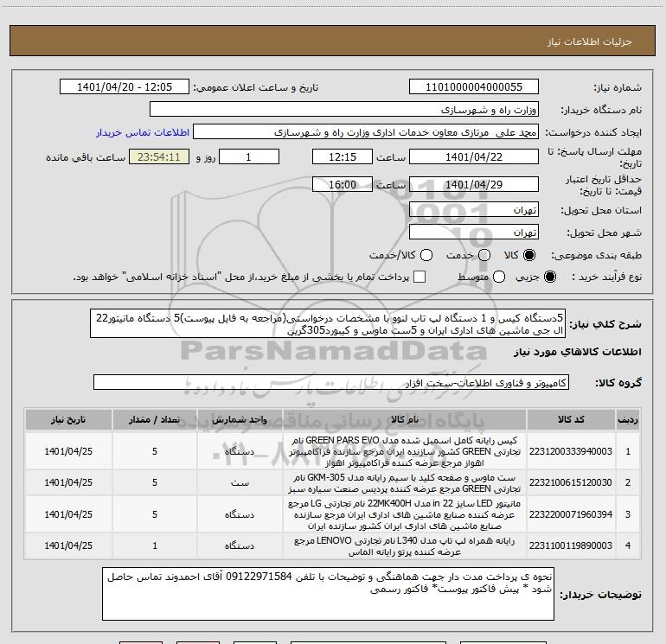Image resolution: width=666 pixels, height=644 pixels.
Task: Click the quantity 1 in the laptop row
Action: [x=155, y=545]
